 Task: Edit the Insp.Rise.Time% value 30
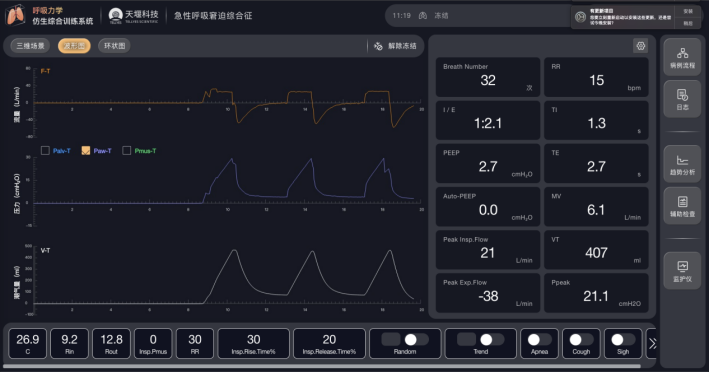(254, 344)
